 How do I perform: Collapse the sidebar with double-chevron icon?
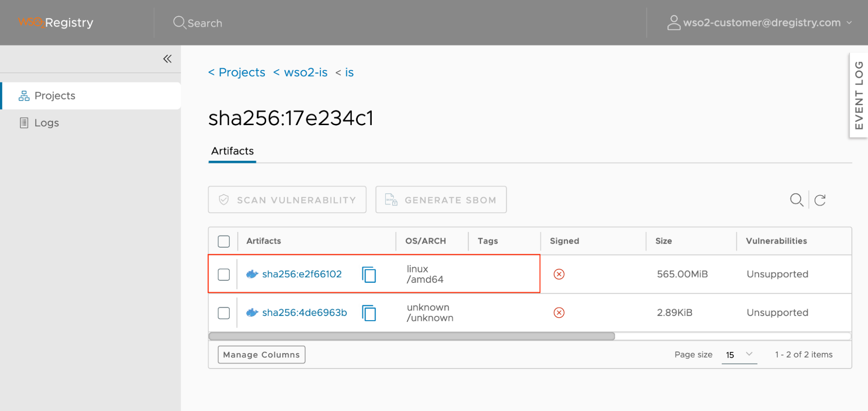pos(167,59)
